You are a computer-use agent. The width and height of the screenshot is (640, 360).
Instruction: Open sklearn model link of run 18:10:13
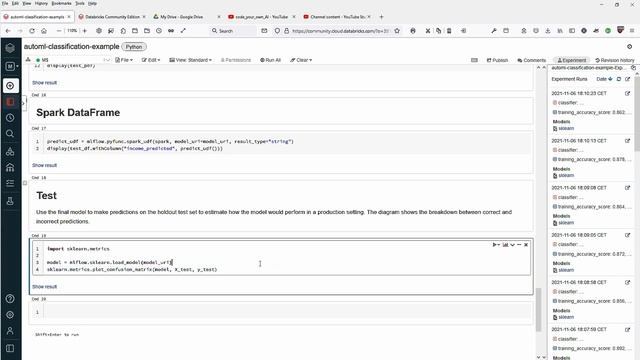pyautogui.click(x=566, y=176)
